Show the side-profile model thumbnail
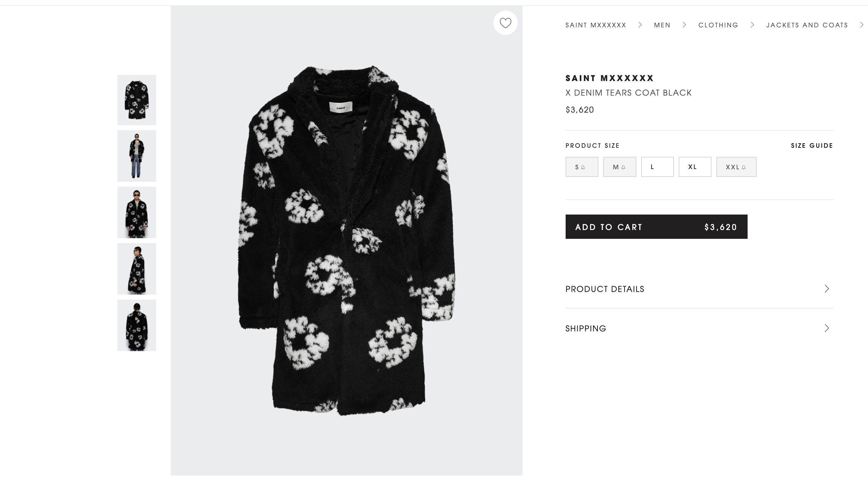The image size is (868, 491). click(136, 269)
